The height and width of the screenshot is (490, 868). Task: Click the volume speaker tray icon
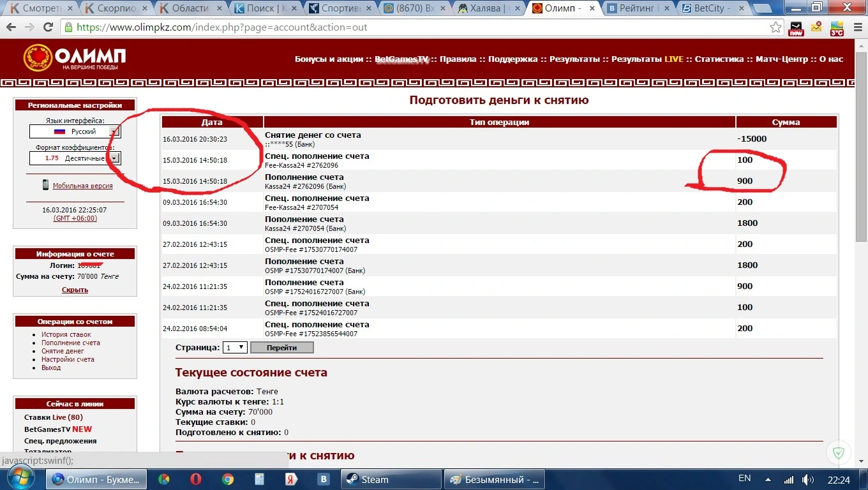[x=807, y=479]
